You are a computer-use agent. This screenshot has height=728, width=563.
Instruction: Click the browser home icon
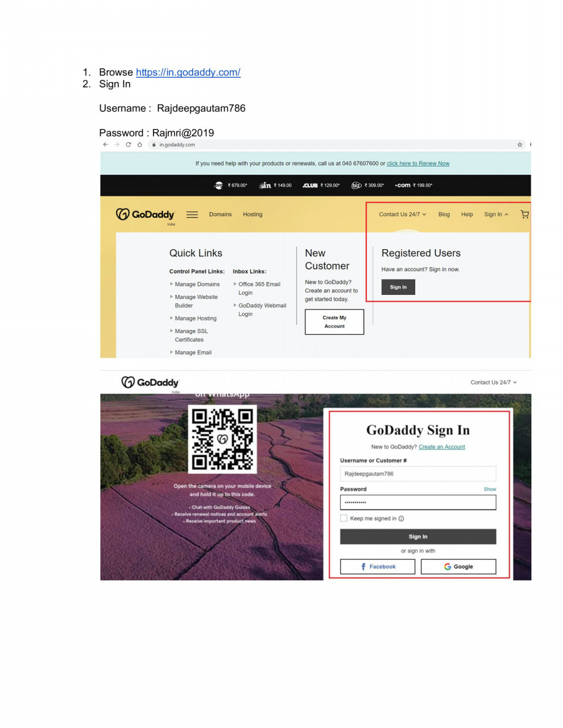(x=140, y=144)
